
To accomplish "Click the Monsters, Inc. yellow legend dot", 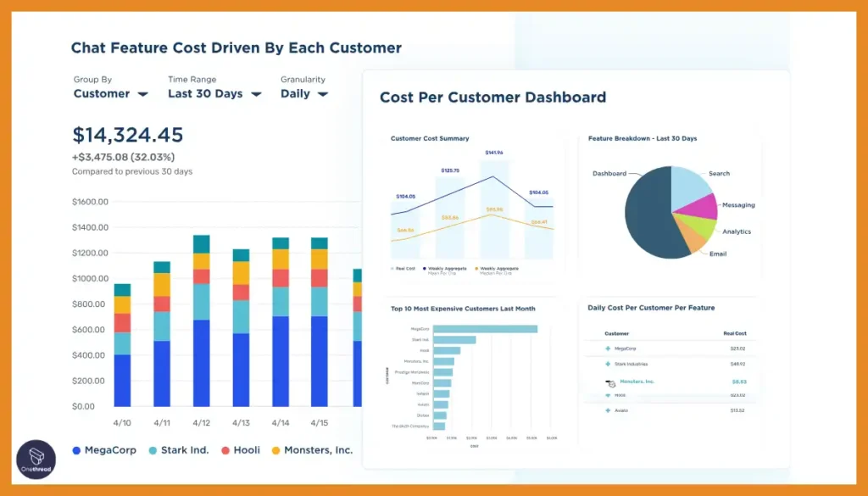I will [275, 450].
